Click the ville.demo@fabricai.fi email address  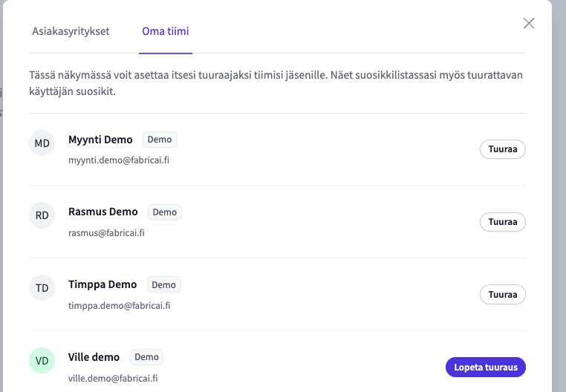[x=113, y=379]
